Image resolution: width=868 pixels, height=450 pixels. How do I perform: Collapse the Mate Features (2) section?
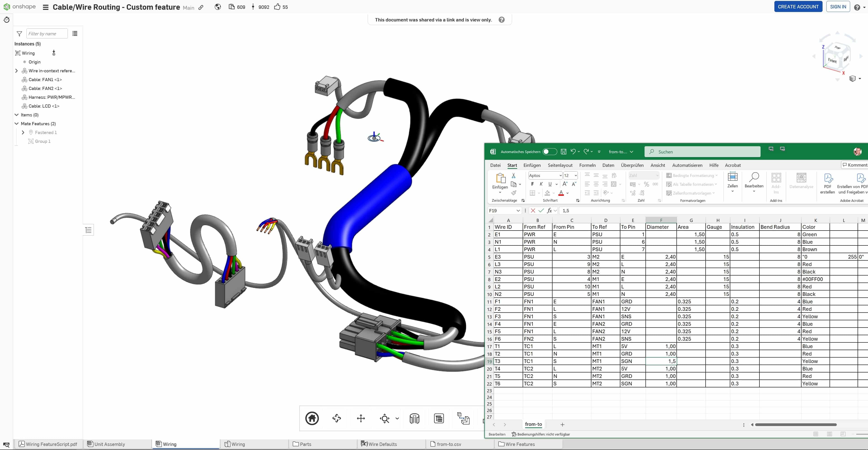(17, 124)
